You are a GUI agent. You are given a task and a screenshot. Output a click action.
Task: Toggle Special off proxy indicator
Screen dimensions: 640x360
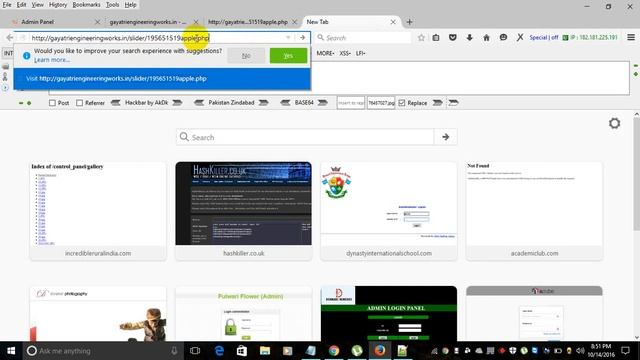(x=544, y=38)
